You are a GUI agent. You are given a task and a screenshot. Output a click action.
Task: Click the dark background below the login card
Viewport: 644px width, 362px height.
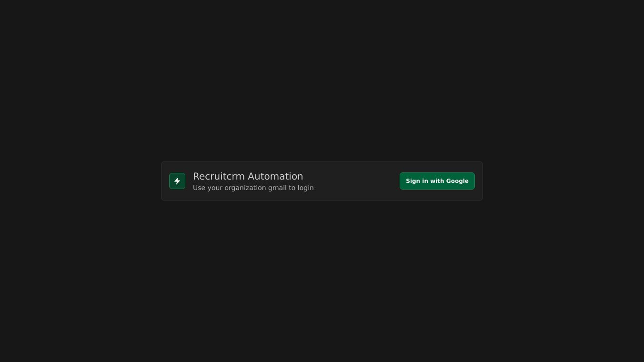tap(322, 281)
